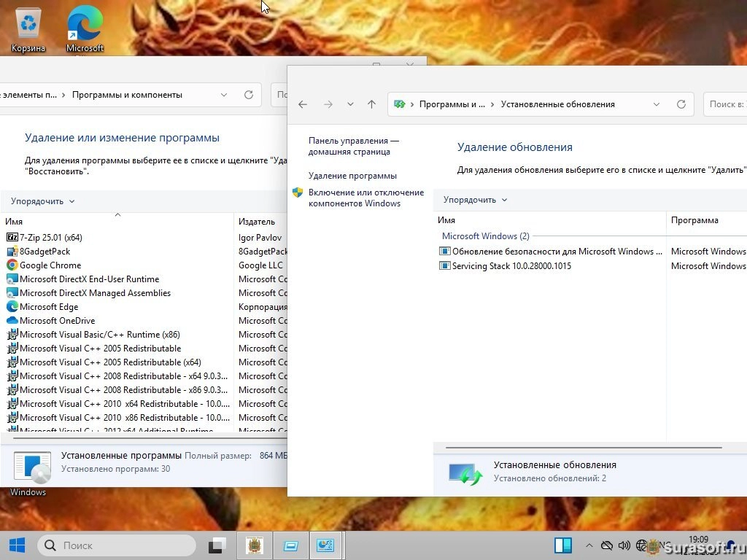Screen dimensions: 747x560
Task: Click Программы и компоненты breadcrumb
Action: pyautogui.click(x=127, y=95)
